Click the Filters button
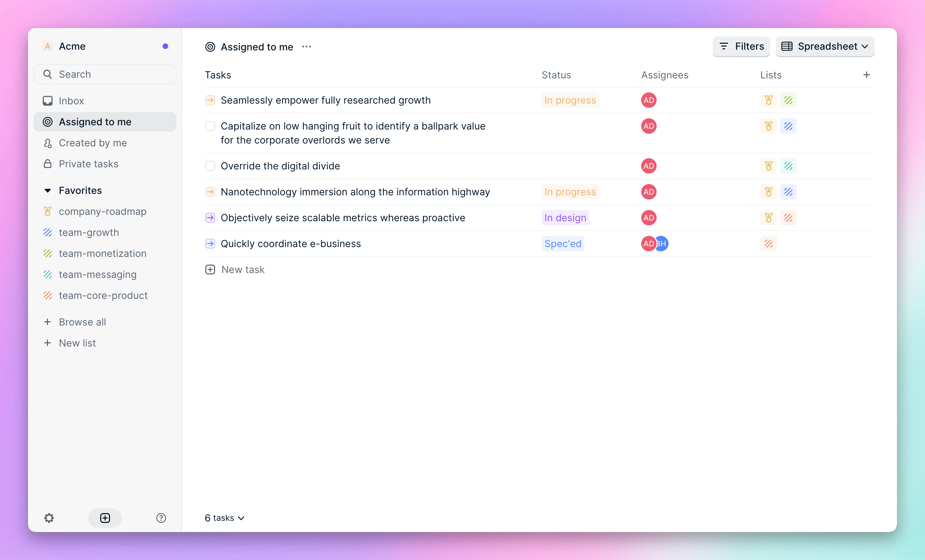Screen dimensions: 925x560 coord(741,47)
